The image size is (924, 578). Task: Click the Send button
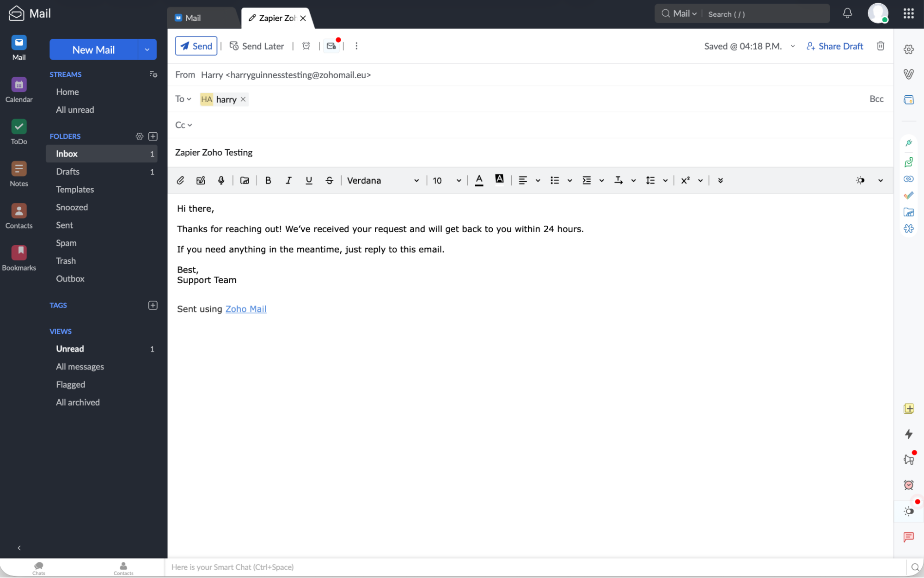[196, 46]
